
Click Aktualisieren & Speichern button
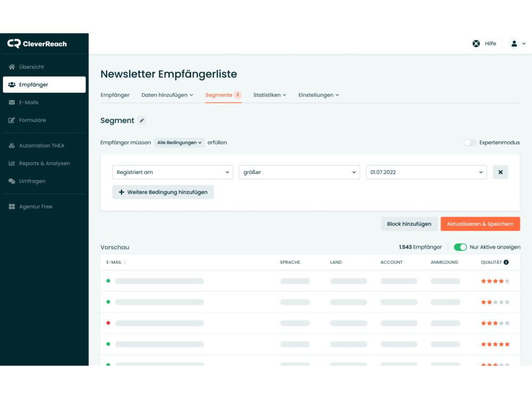tap(480, 224)
